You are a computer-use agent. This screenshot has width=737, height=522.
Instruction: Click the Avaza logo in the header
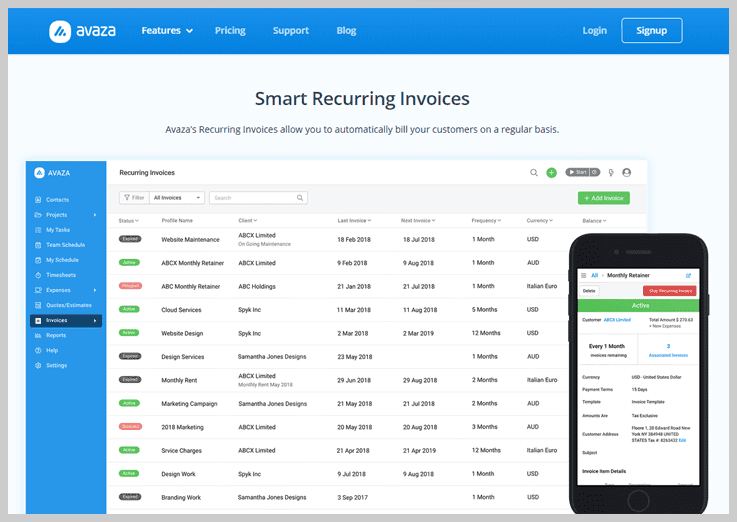[82, 31]
